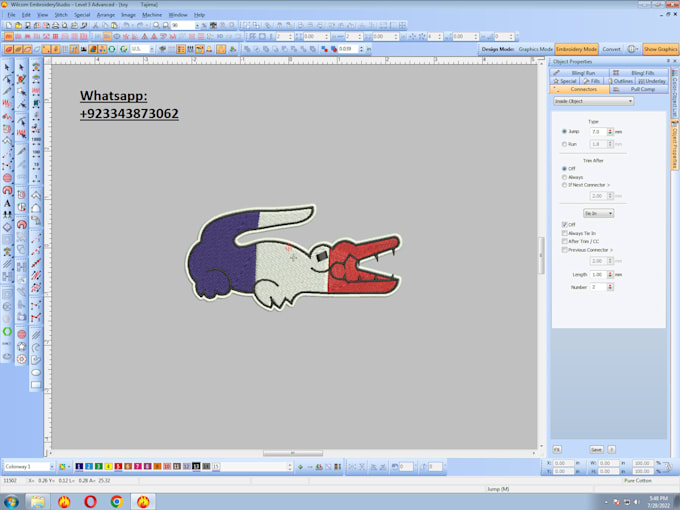Screen dimensions: 680x510
Task: Open the Tie In dropdown
Action: (x=598, y=213)
